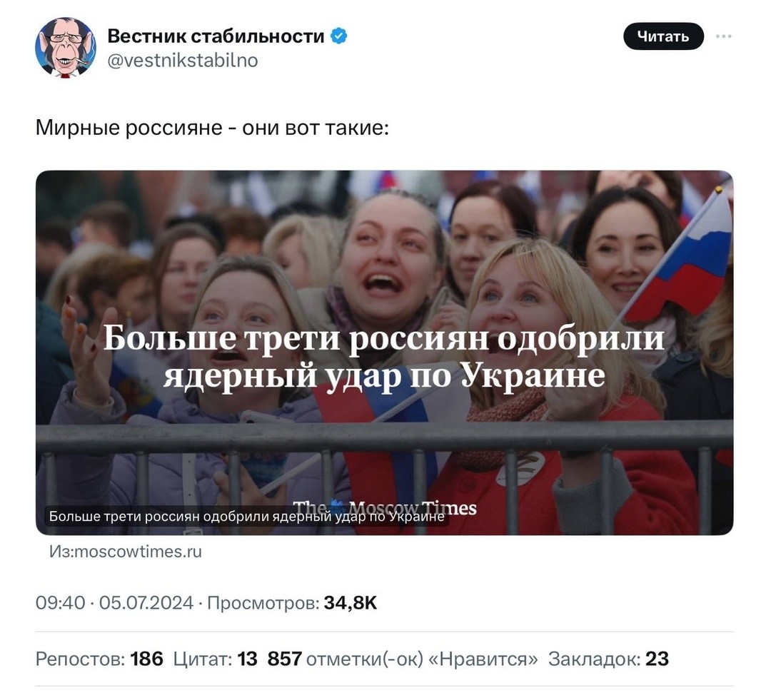The height and width of the screenshot is (700, 771).
Task: Open the Вестник стабильности profile avatar
Action: [66, 48]
